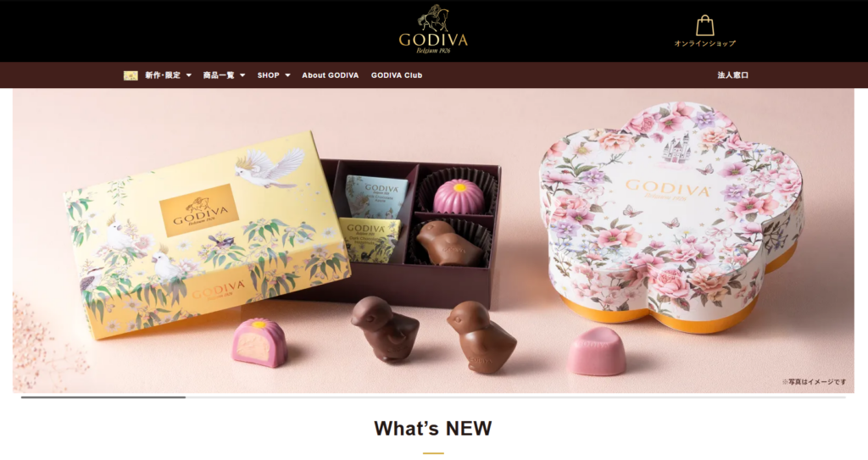The image size is (868, 460).
Task: Expand the 商品一覧 dropdown arrow
Action: pos(242,75)
